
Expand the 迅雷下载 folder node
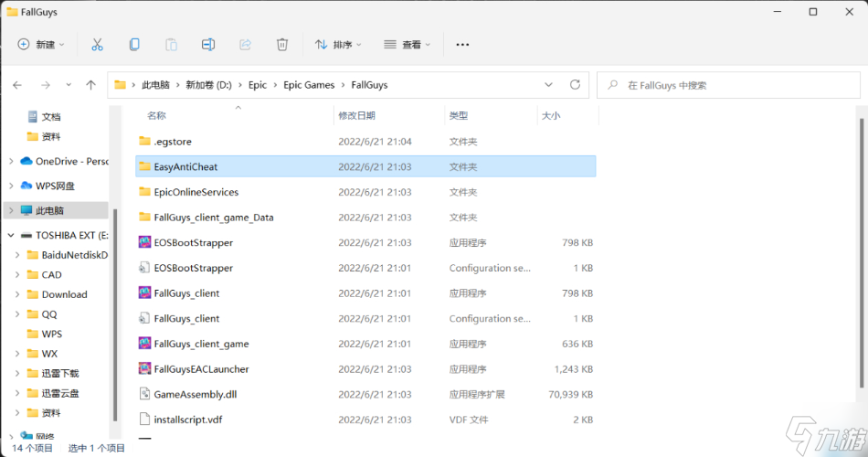[x=17, y=373]
